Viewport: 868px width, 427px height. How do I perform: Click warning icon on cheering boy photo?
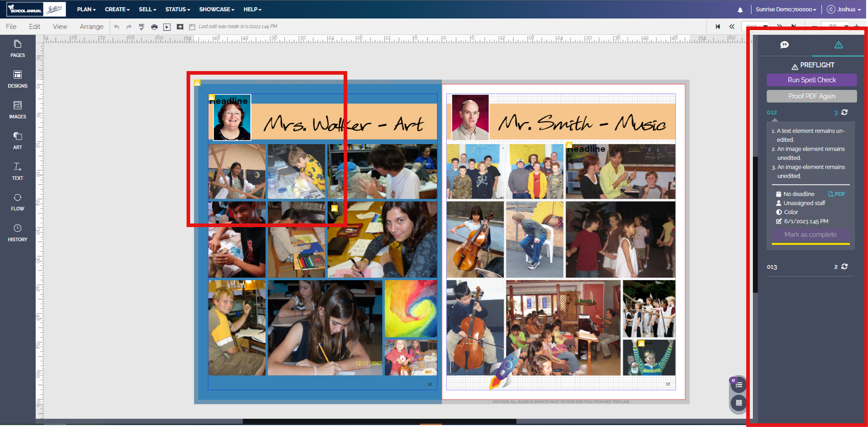(641, 343)
